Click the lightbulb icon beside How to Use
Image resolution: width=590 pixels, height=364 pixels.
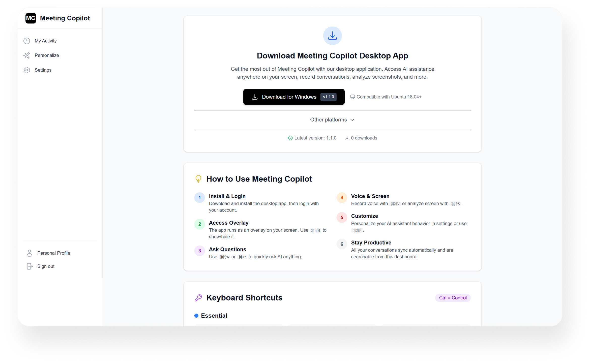[x=198, y=179]
